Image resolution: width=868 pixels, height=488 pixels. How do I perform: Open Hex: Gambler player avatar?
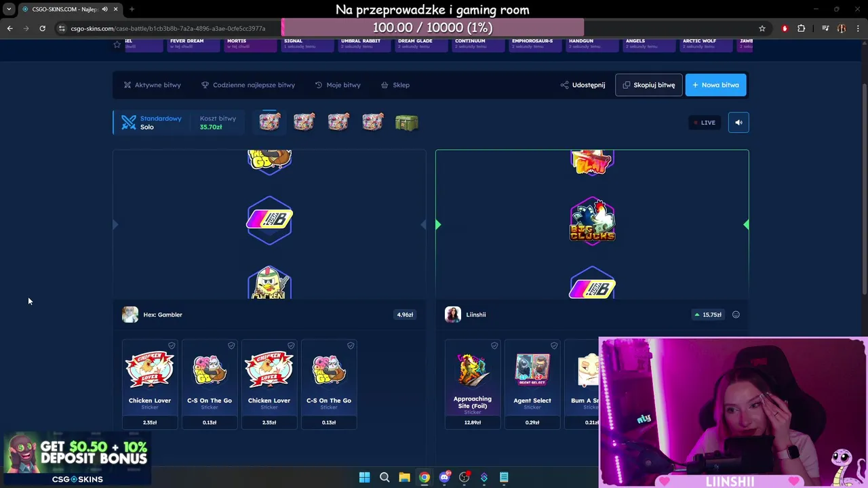pos(130,314)
